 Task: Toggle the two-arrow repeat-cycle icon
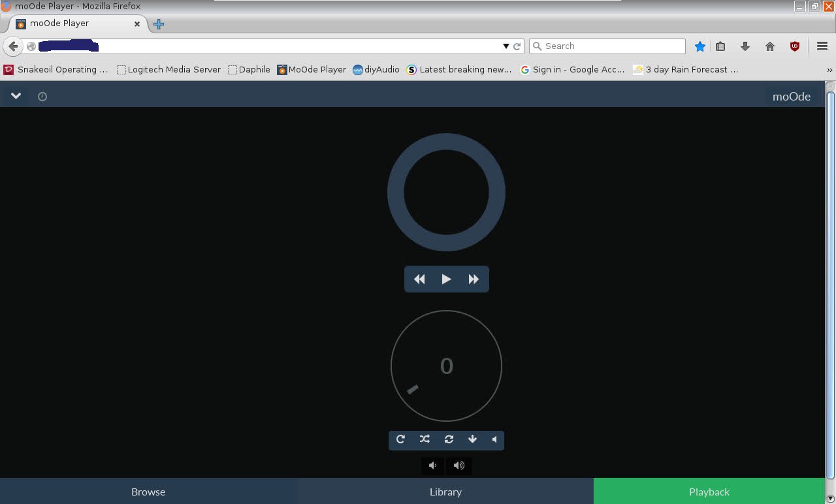coord(449,439)
